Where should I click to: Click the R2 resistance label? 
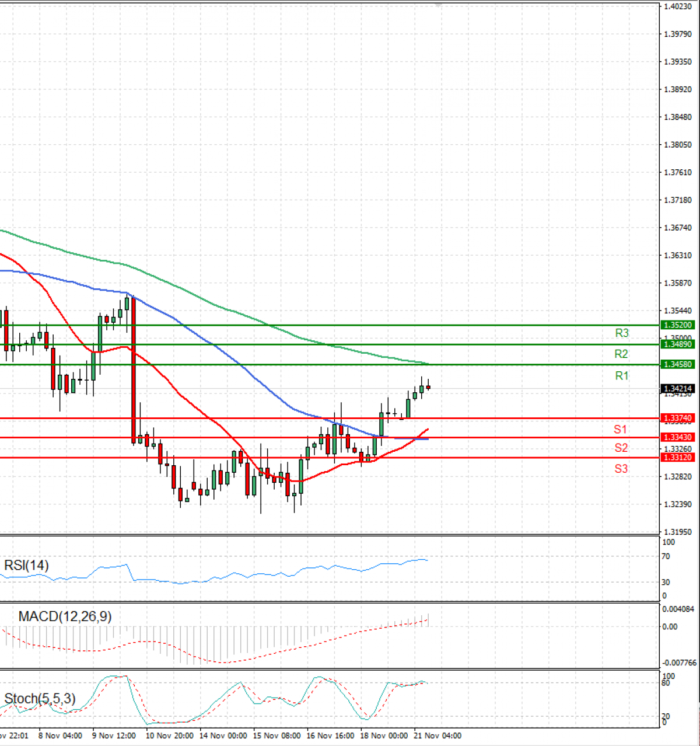coord(621,354)
